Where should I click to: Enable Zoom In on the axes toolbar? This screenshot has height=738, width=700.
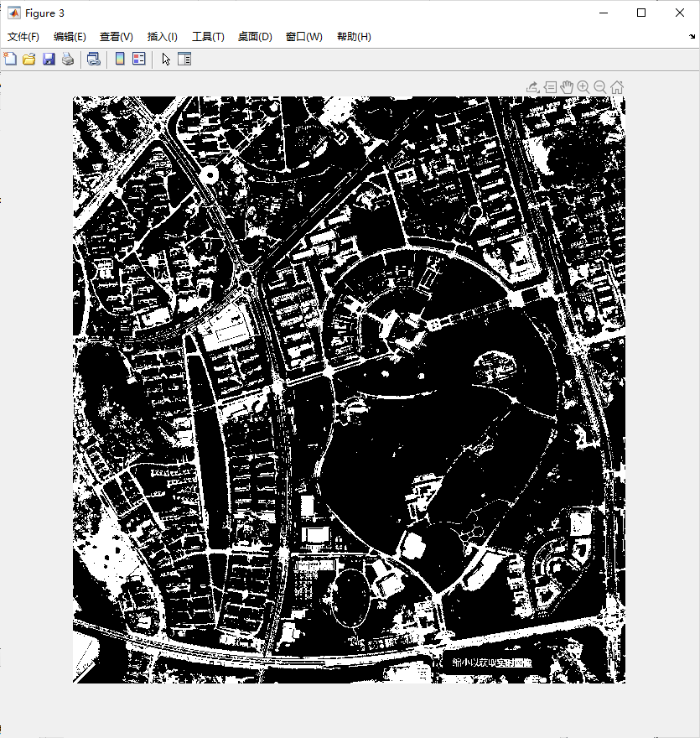tap(583, 87)
